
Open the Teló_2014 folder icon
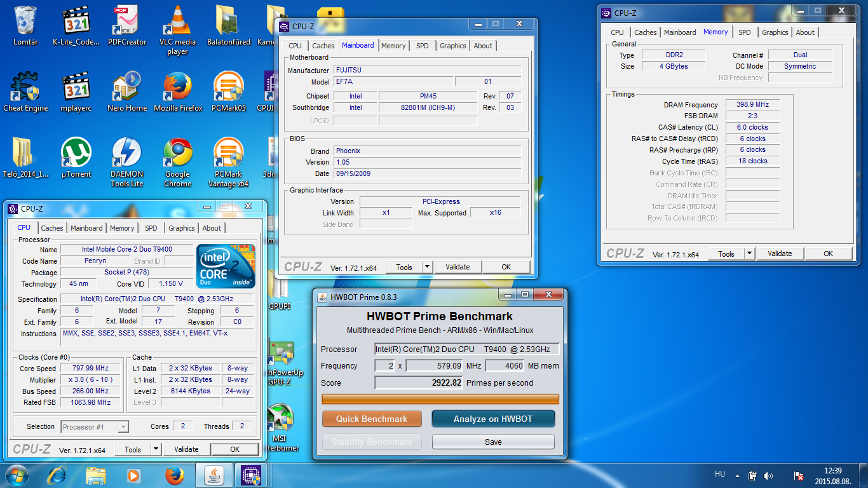coord(25,158)
